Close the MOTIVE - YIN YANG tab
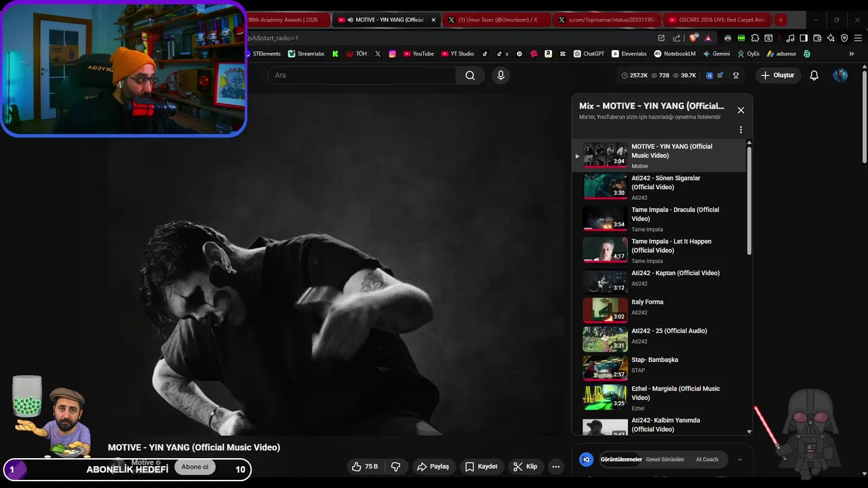The height and width of the screenshot is (488, 868). pyautogui.click(x=433, y=20)
